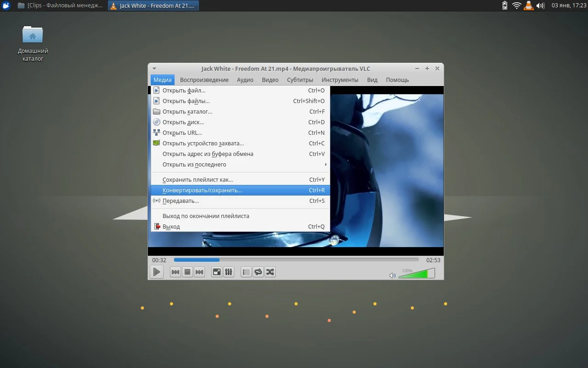Viewport: 588px width, 368px height.
Task: Open the 'Инструменты' menu
Action: tap(339, 80)
